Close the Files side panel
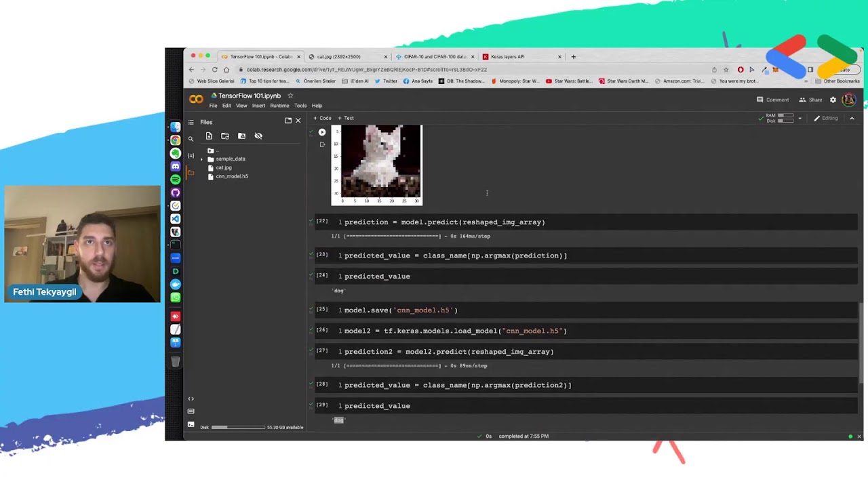Screen dimensions: 868x488 298,121
